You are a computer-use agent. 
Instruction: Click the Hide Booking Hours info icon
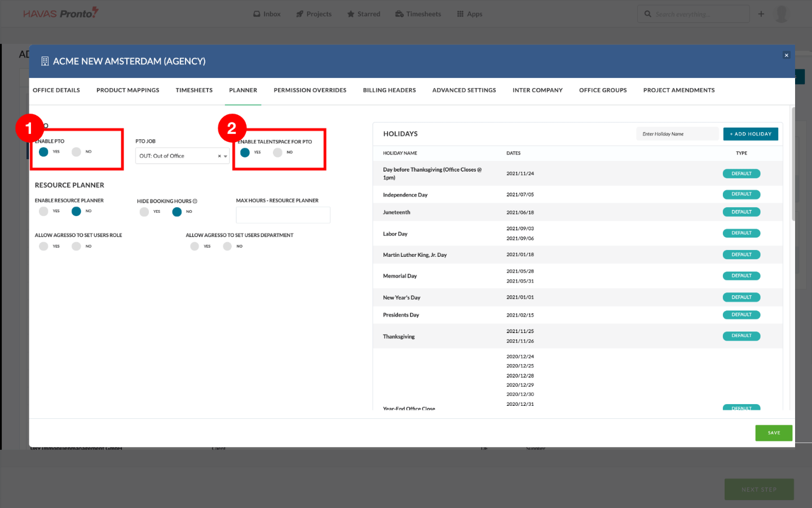click(195, 201)
